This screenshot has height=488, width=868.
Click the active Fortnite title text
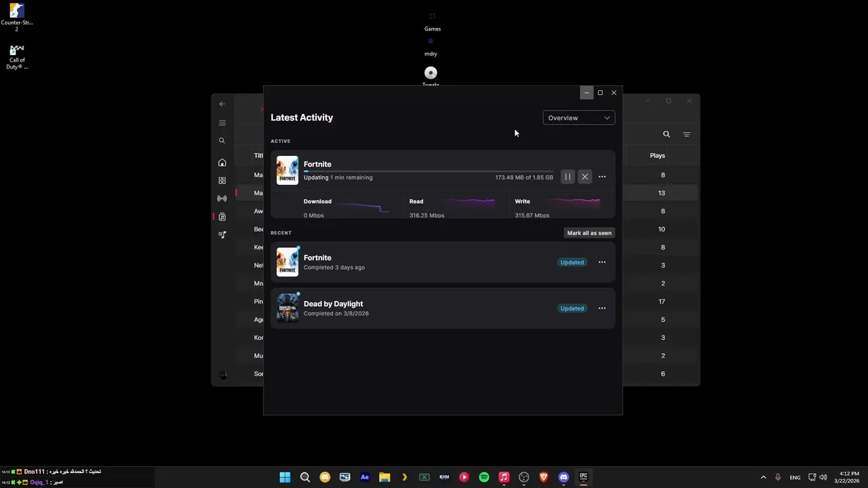[x=317, y=164]
